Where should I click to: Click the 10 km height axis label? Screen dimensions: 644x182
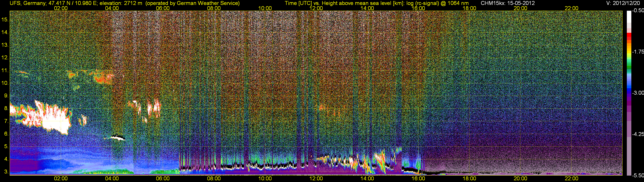coord(5,83)
